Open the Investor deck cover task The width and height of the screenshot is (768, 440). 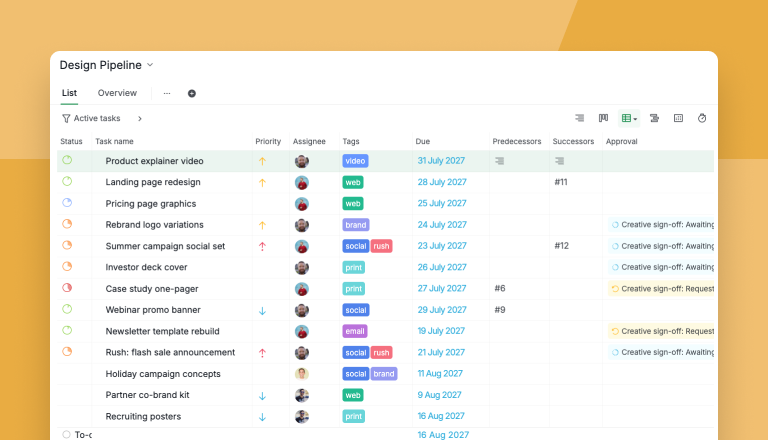[x=146, y=267]
